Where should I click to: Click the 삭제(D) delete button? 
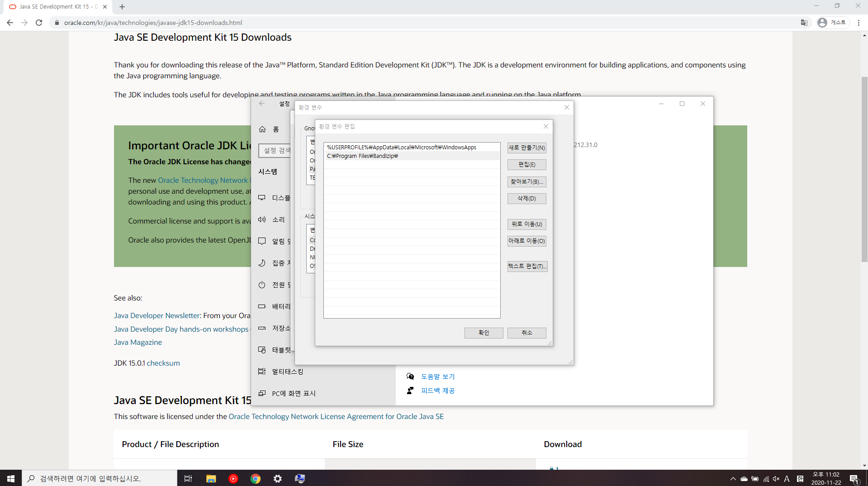pyautogui.click(x=526, y=199)
